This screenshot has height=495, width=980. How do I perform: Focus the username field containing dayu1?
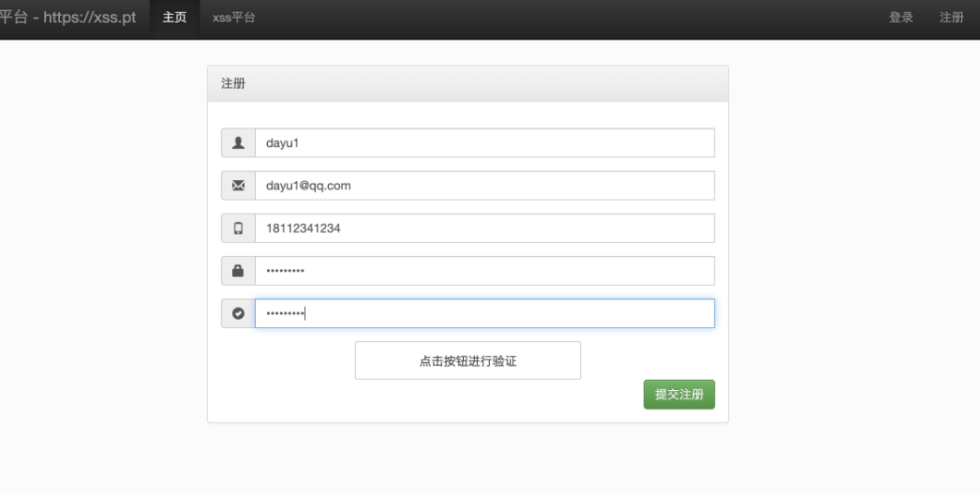click(484, 142)
